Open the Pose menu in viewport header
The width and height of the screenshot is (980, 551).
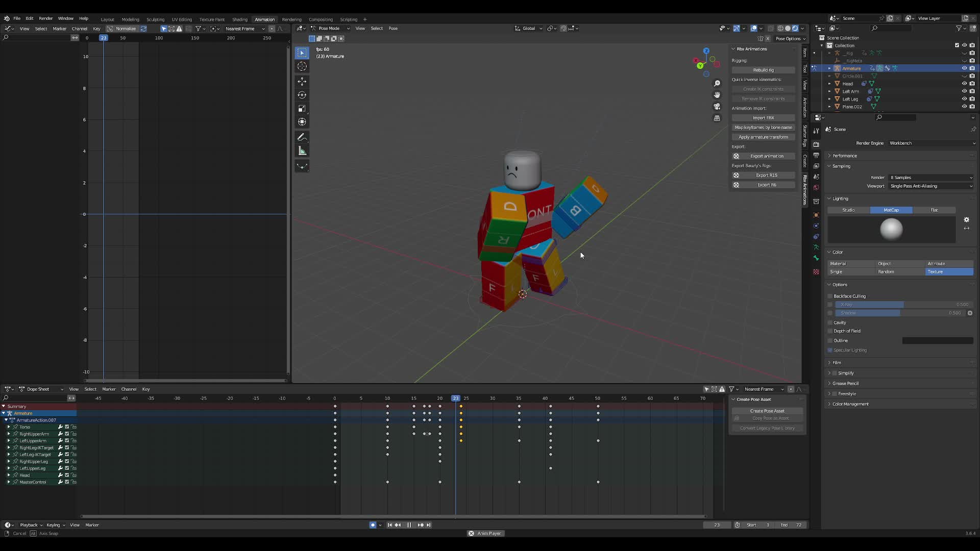pyautogui.click(x=393, y=29)
